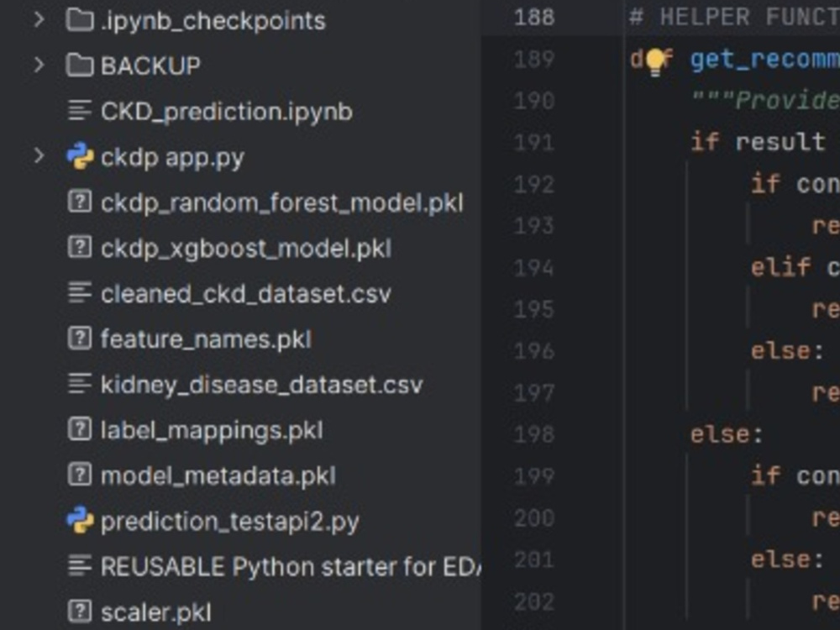The width and height of the screenshot is (840, 630).
Task: Click the text-file icon of kidney_disease_dataset.csv
Action: click(80, 384)
